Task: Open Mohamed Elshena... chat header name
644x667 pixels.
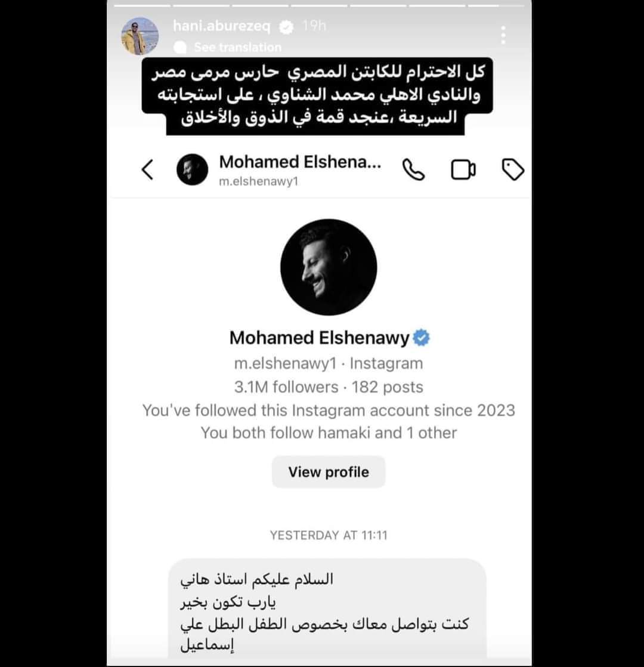Action: [x=300, y=162]
